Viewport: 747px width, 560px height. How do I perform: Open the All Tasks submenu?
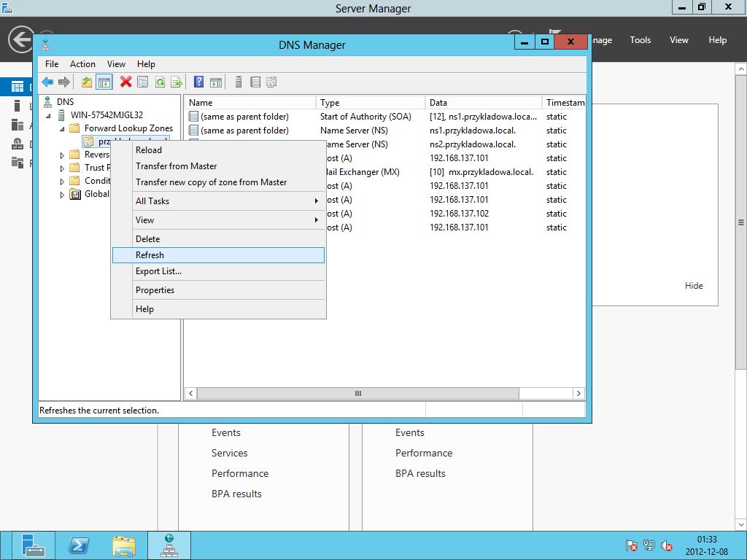click(219, 201)
